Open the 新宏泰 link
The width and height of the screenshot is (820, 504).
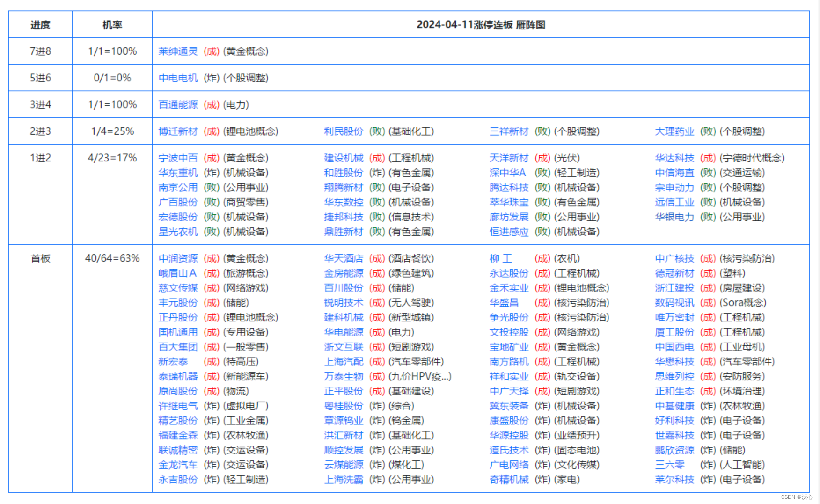coord(173,362)
